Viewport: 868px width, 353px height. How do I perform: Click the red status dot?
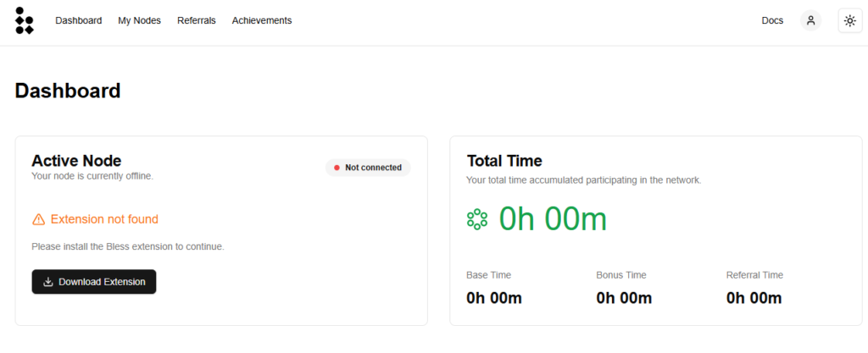pos(337,168)
